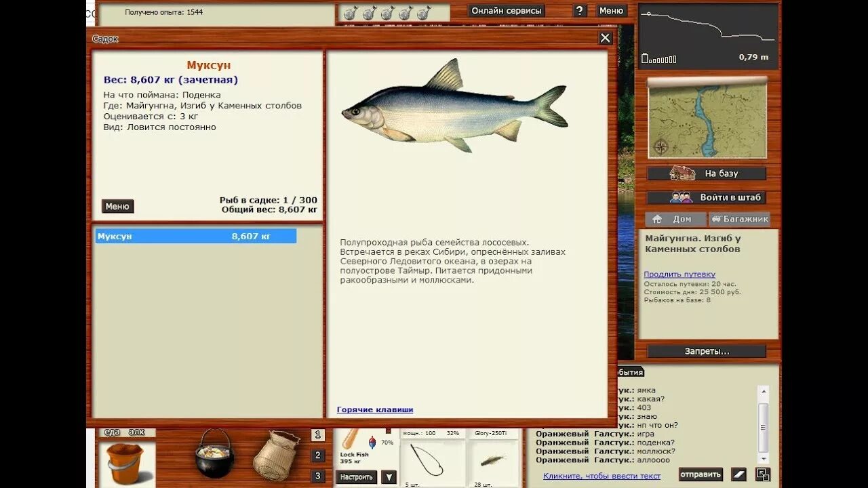
Task: Click the Muksun fish illustration
Action: point(454,106)
